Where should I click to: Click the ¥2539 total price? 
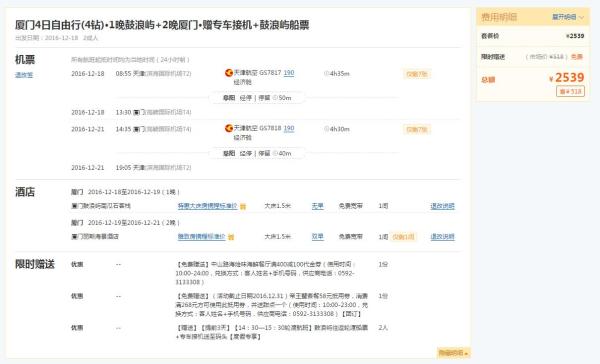tap(566, 78)
